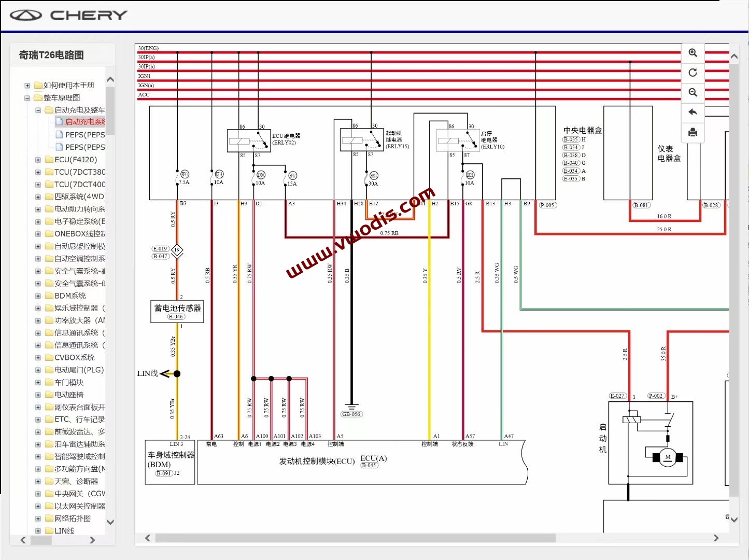This screenshot has width=749, height=560.
Task: Select the 以太网关控制器 tree entry
Action: (80, 506)
